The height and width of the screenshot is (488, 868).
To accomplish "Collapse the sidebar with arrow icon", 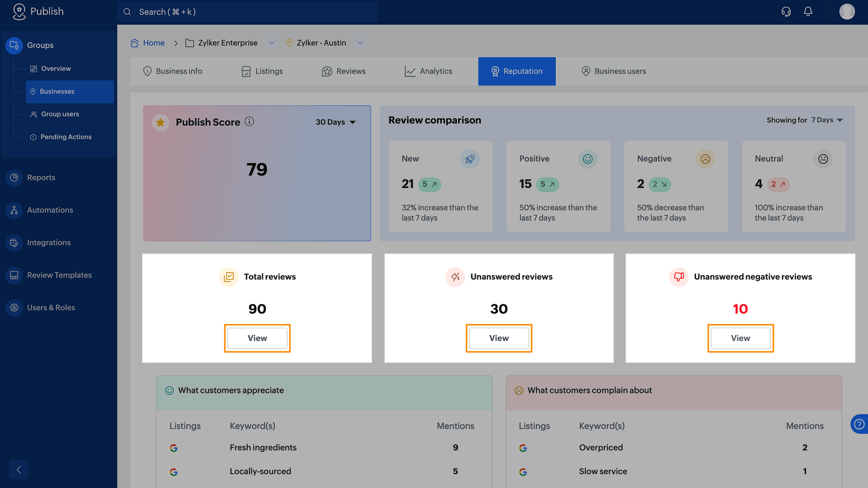I will (x=19, y=470).
